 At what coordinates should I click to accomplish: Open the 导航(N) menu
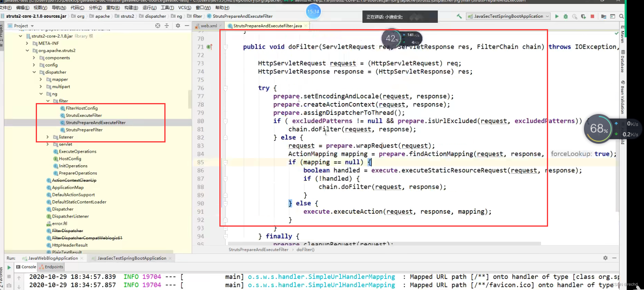59,7
